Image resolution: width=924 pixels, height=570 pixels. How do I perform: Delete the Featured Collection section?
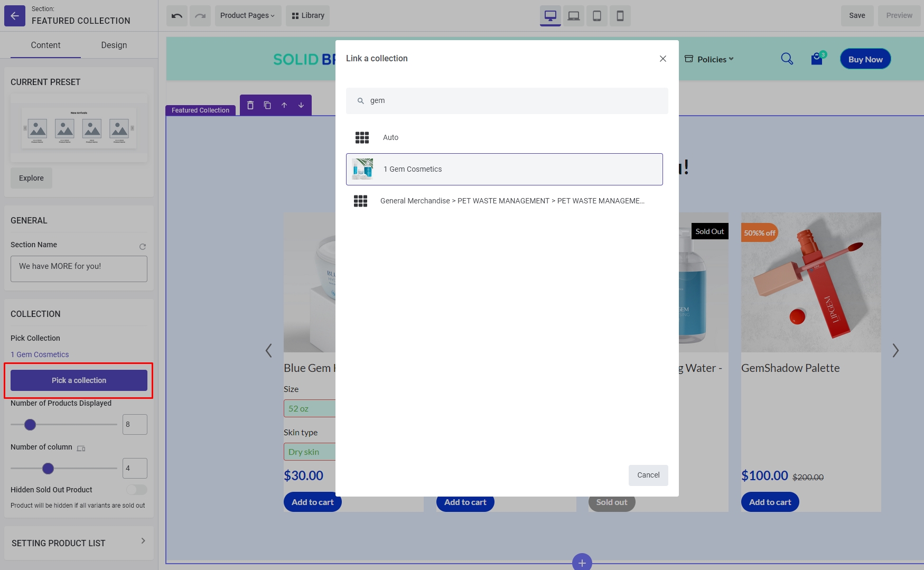click(x=250, y=105)
